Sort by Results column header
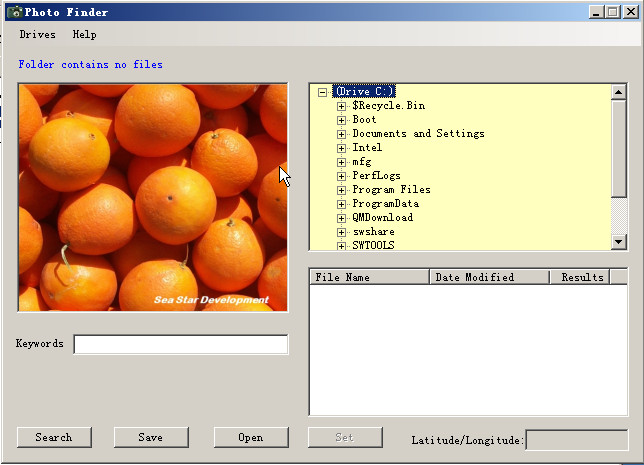Image resolution: width=644 pixels, height=465 pixels. coord(580,277)
